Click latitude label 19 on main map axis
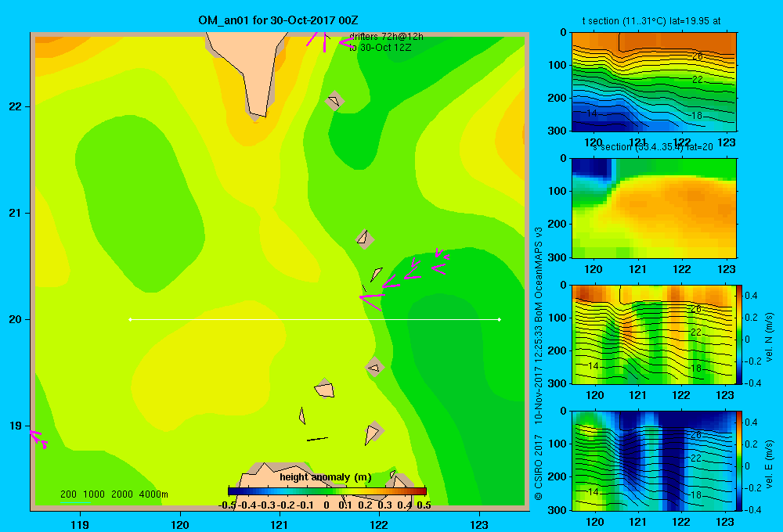 click(x=16, y=426)
